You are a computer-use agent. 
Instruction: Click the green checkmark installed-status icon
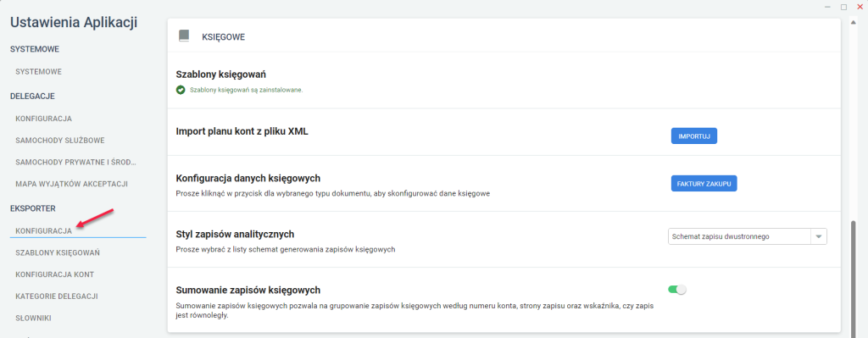180,90
